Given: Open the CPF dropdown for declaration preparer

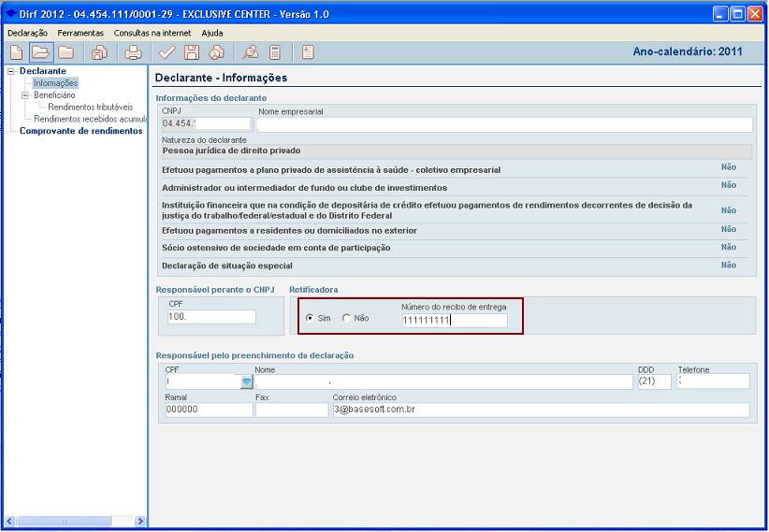Looking at the screenshot, I should [246, 381].
